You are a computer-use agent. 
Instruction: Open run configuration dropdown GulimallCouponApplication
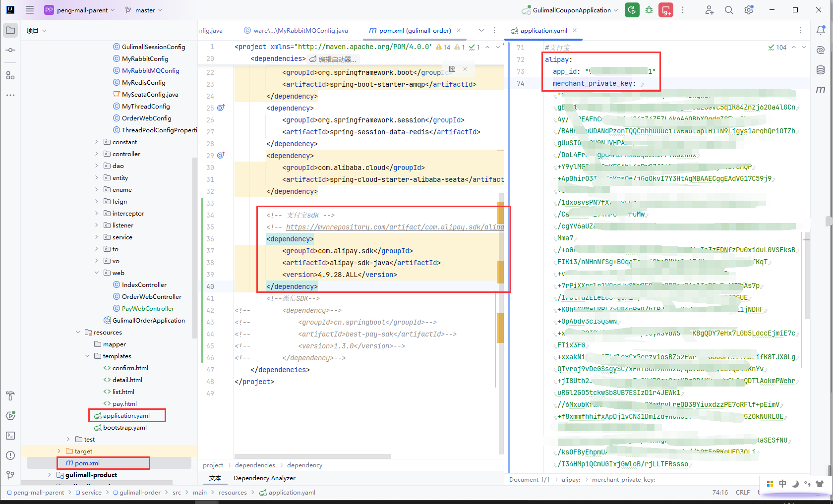point(570,10)
